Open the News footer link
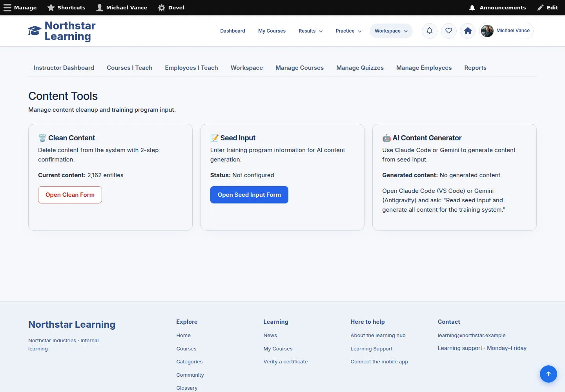Screen dimensions: 565x392 [x=270, y=336]
